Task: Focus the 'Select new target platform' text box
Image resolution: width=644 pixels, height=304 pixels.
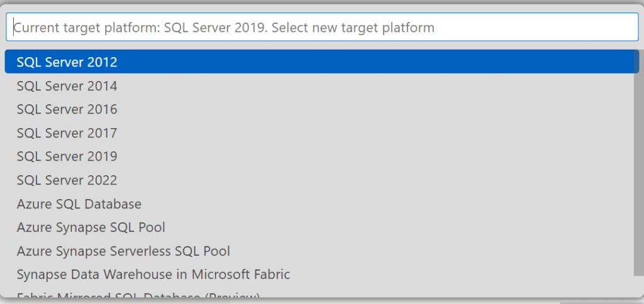Action: [322, 28]
